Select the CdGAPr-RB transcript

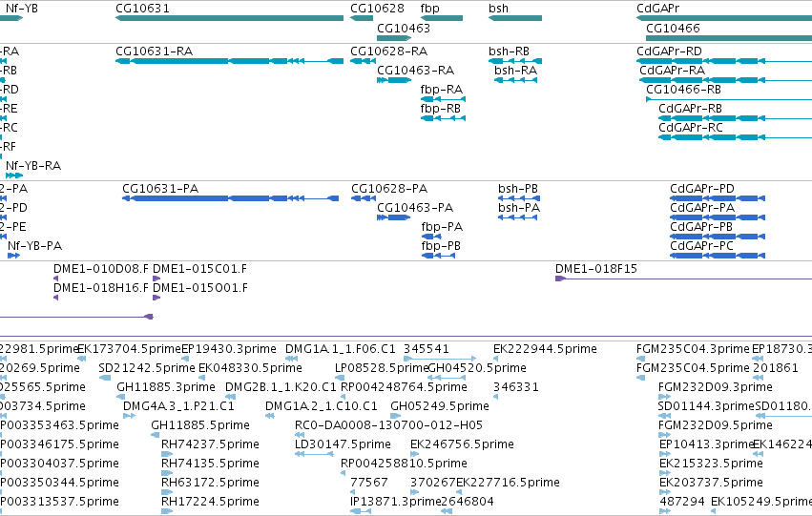tap(736, 118)
